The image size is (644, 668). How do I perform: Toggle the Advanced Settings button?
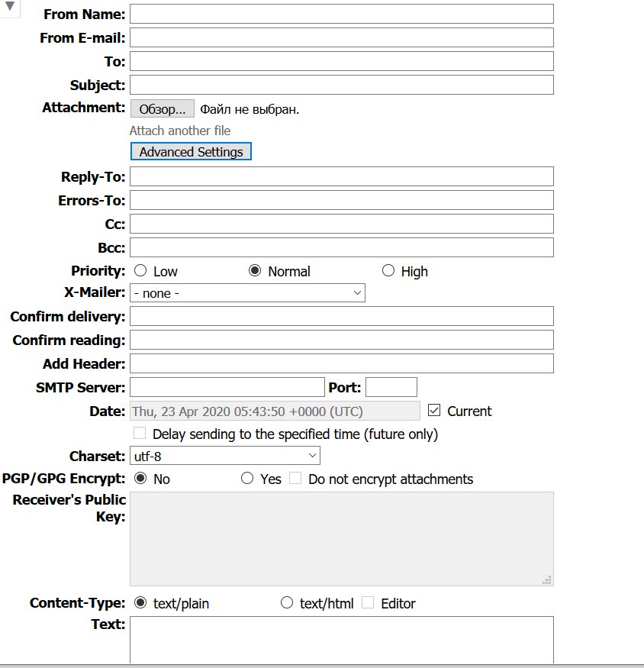tap(191, 152)
